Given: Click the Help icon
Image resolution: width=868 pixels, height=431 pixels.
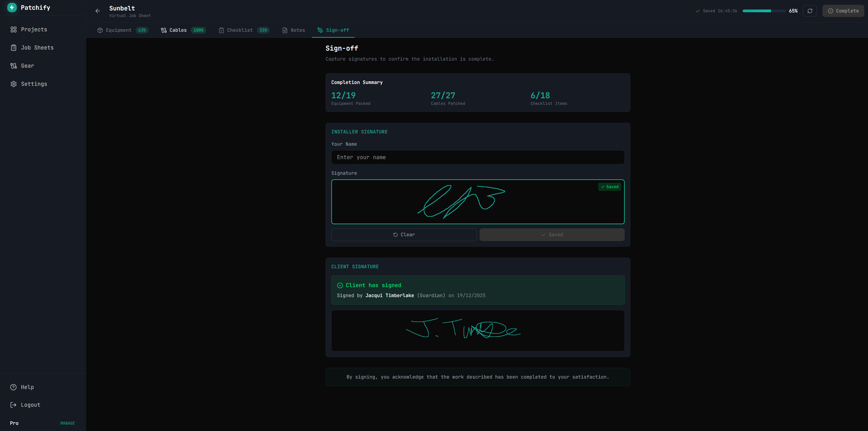Looking at the screenshot, I should point(13,387).
